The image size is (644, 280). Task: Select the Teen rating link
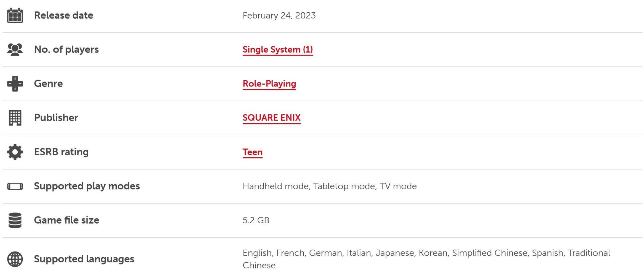point(252,152)
